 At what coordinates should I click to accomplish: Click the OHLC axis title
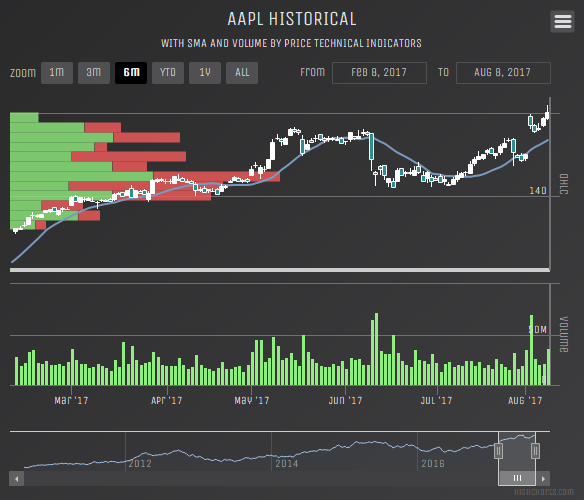click(564, 184)
